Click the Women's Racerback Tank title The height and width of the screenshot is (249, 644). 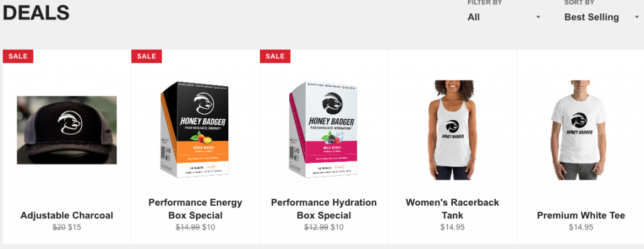point(453,209)
